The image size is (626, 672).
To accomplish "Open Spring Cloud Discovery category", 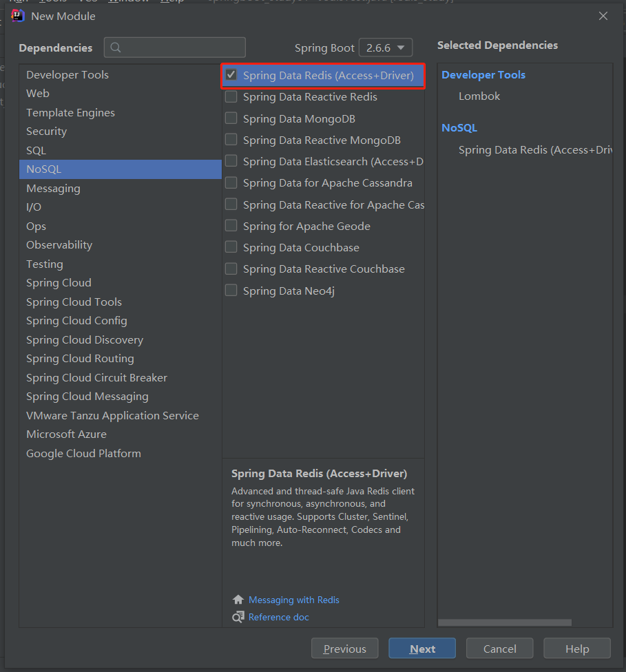I will coord(121,340).
